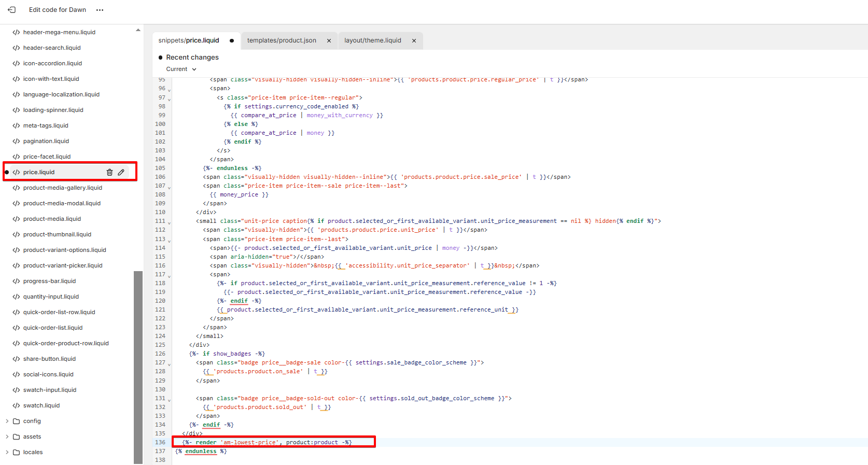Delete price.liquid with the trash icon
The width and height of the screenshot is (868, 465).
point(109,172)
